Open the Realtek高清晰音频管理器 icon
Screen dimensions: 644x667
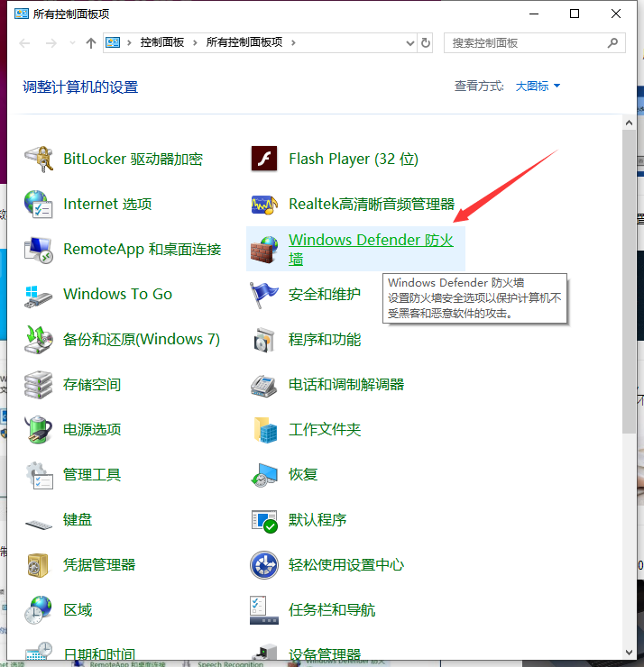(263, 205)
